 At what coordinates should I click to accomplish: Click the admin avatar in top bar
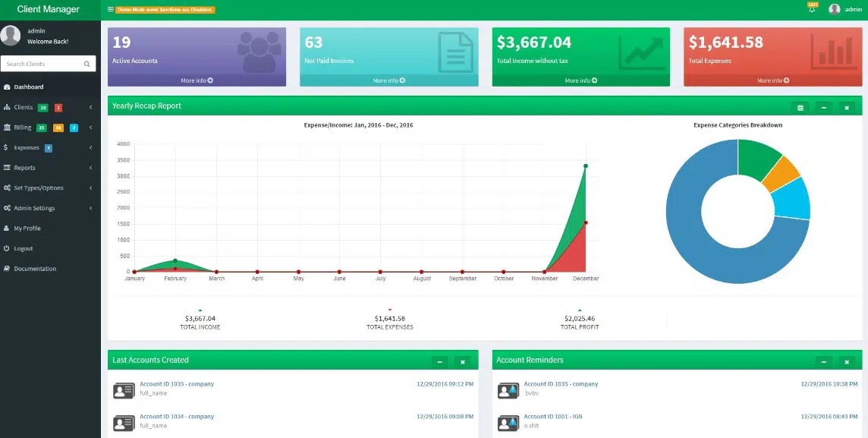click(x=835, y=10)
